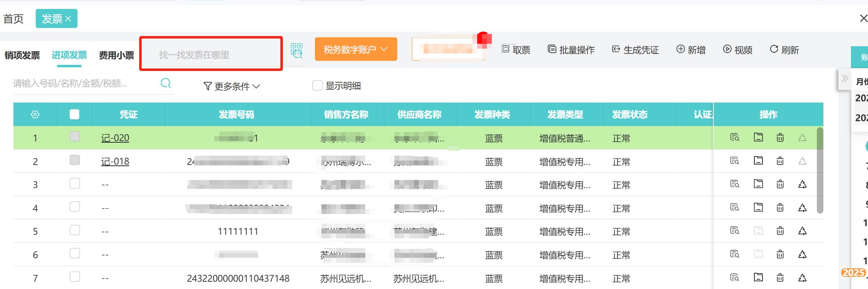This screenshot has height=289, width=868.
Task: Click the table column settings gear icon
Action: [x=35, y=115]
